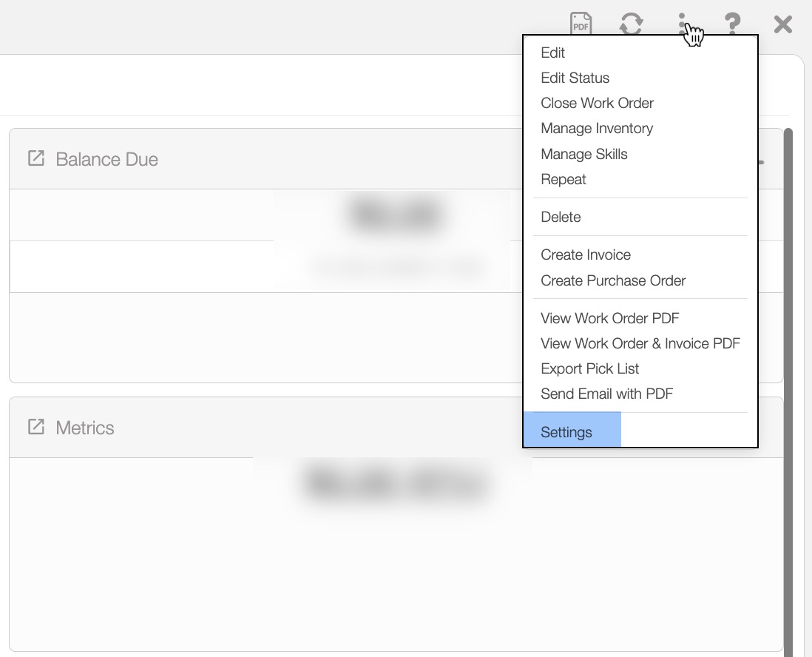Viewport: 812px width, 657px height.
Task: Pop out the Balance Due panel
Action: [35, 158]
